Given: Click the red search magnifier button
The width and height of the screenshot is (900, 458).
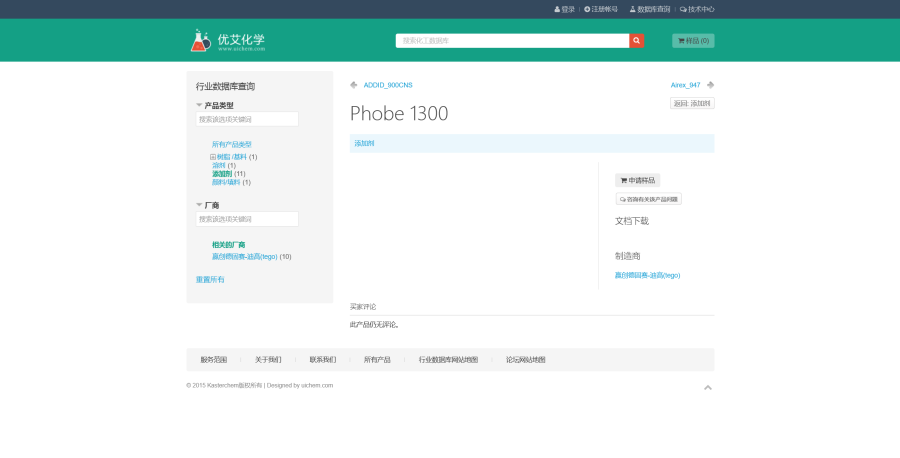Looking at the screenshot, I should pyautogui.click(x=637, y=41).
